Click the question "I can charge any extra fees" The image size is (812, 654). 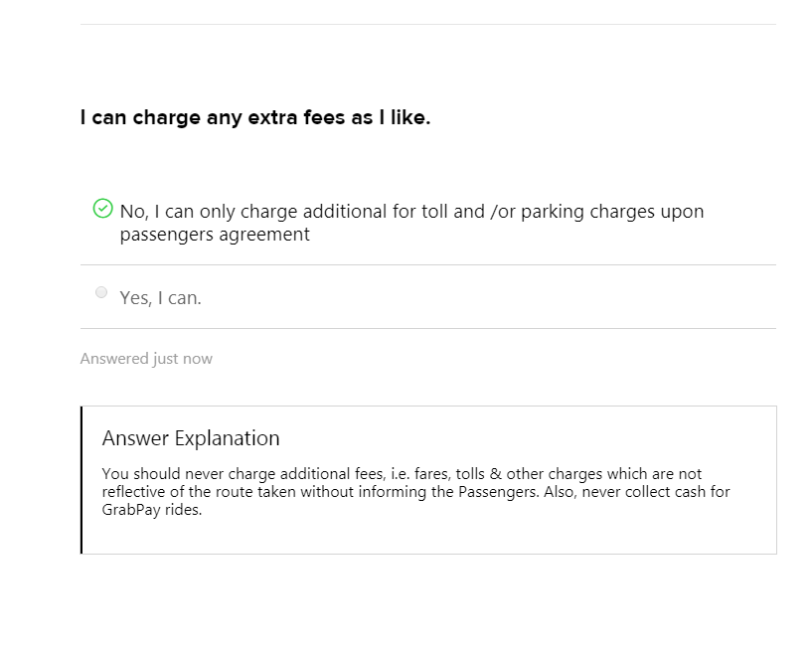254,117
